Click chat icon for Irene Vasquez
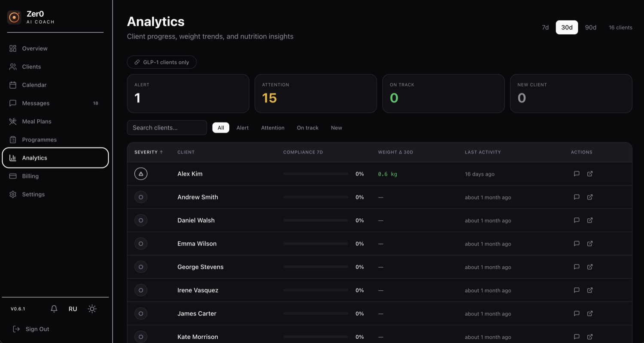Image resolution: width=644 pixels, height=343 pixels. tap(577, 290)
